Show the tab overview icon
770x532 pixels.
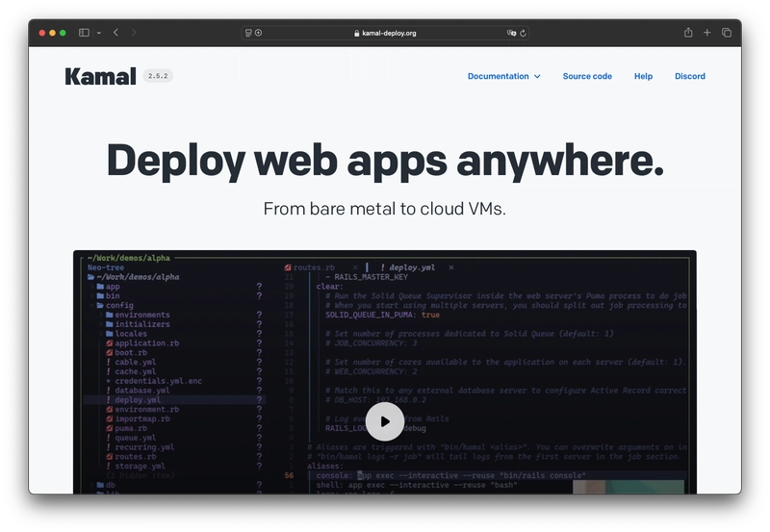click(727, 33)
